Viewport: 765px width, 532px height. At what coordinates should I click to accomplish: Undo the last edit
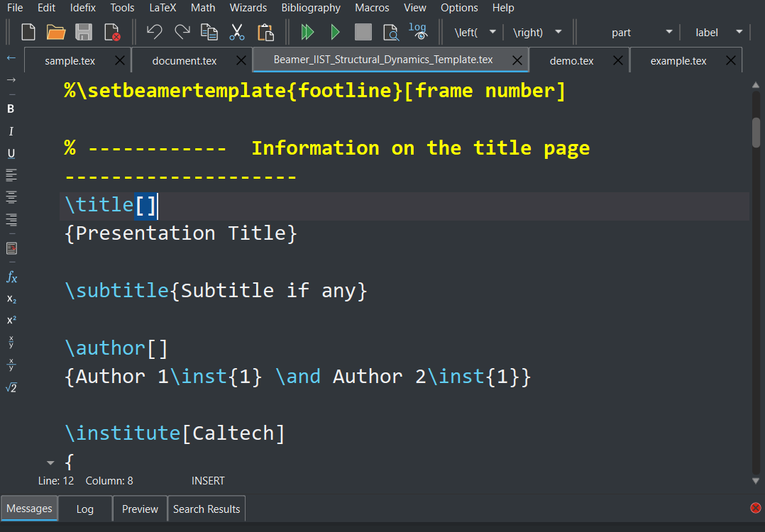[154, 32]
